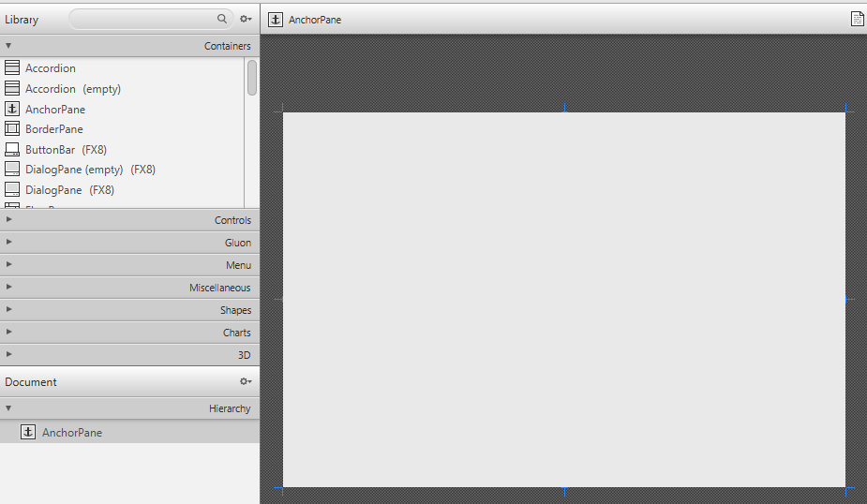
Task: Collapse the Containers section
Action: click(8, 45)
